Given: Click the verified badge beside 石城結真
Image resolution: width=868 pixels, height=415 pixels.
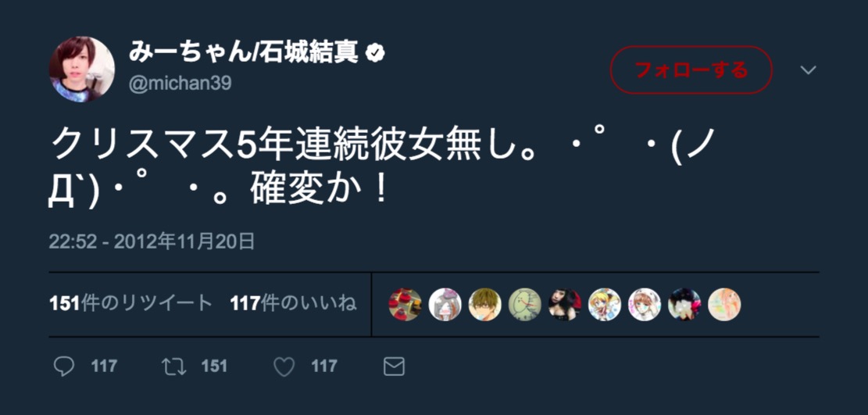Looking at the screenshot, I should [x=376, y=53].
